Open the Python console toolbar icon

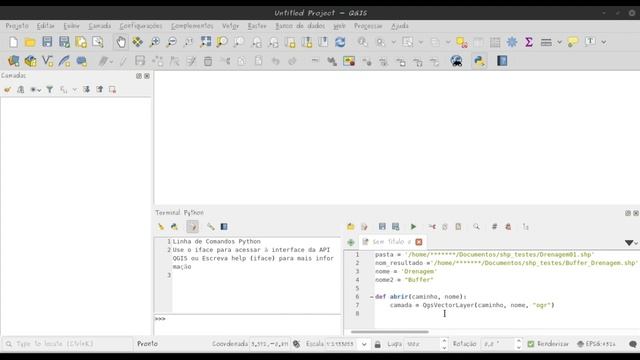pos(479,61)
